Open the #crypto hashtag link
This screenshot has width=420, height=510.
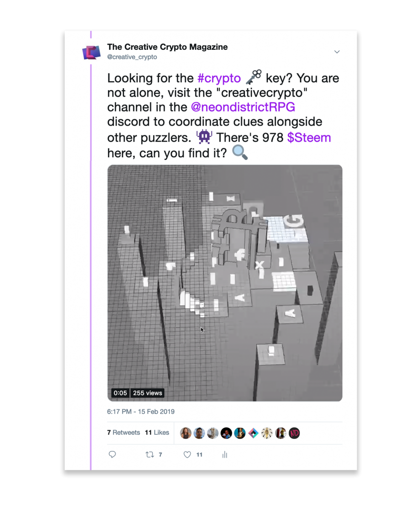[x=219, y=78]
